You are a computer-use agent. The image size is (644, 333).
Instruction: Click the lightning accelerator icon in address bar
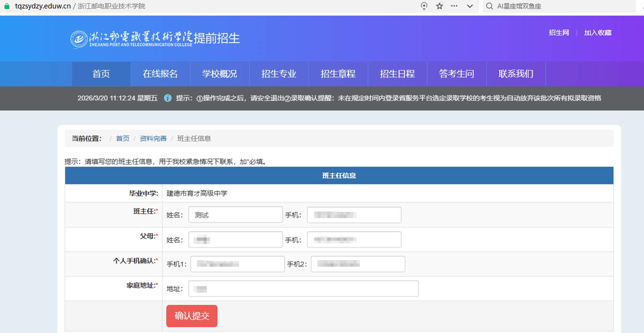point(424,6)
